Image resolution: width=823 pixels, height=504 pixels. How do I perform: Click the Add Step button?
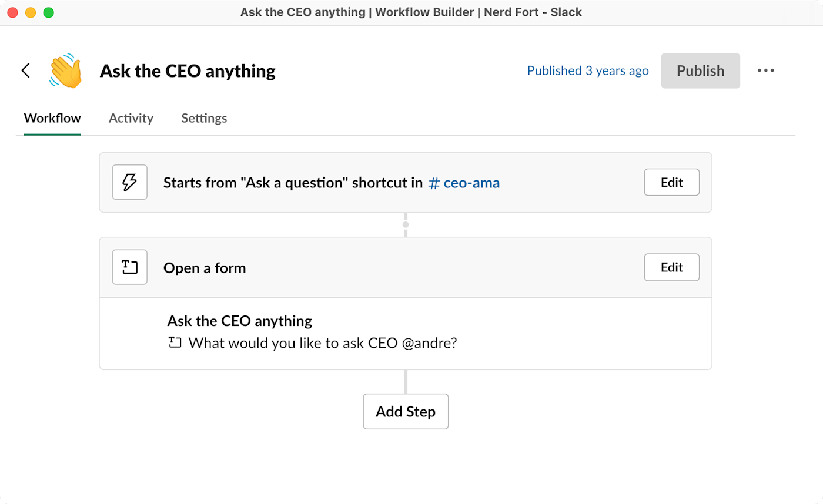[x=406, y=411]
